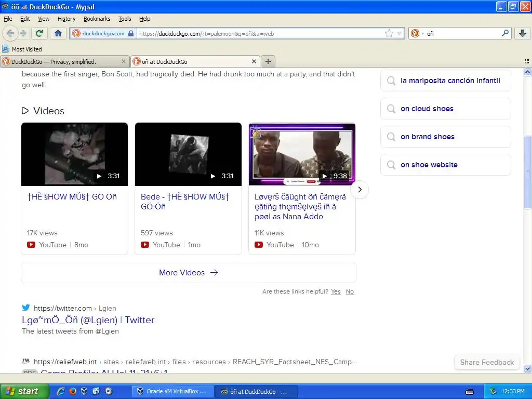Click the 'öñ at DuckDuckGo' taskbar button
532x399 pixels.
(257, 391)
